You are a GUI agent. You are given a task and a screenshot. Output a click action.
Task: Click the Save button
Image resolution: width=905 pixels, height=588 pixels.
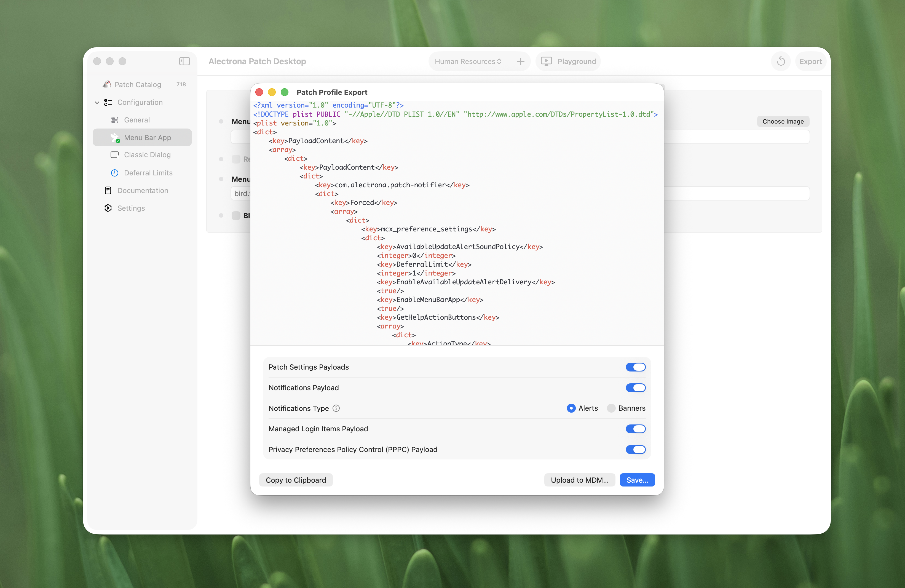point(637,480)
